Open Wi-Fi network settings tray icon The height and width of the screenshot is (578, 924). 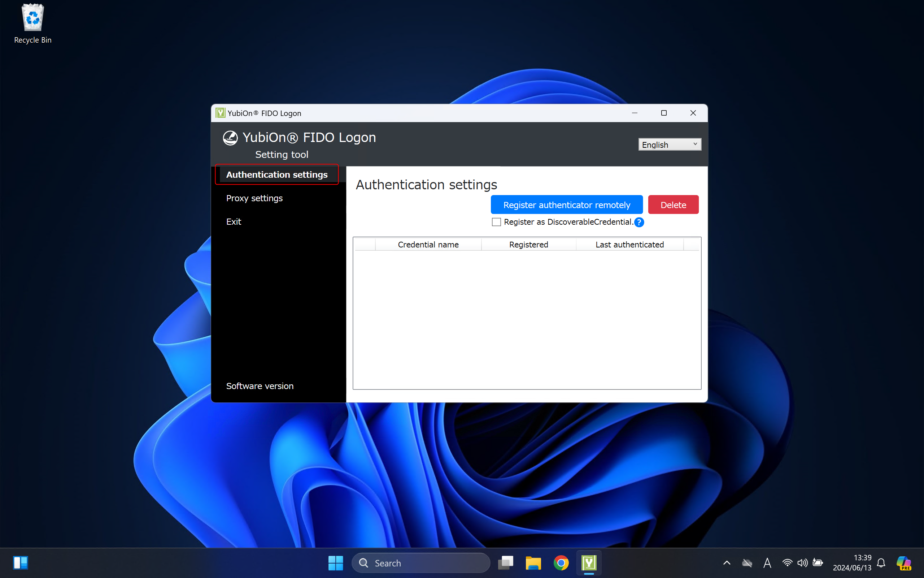click(787, 563)
